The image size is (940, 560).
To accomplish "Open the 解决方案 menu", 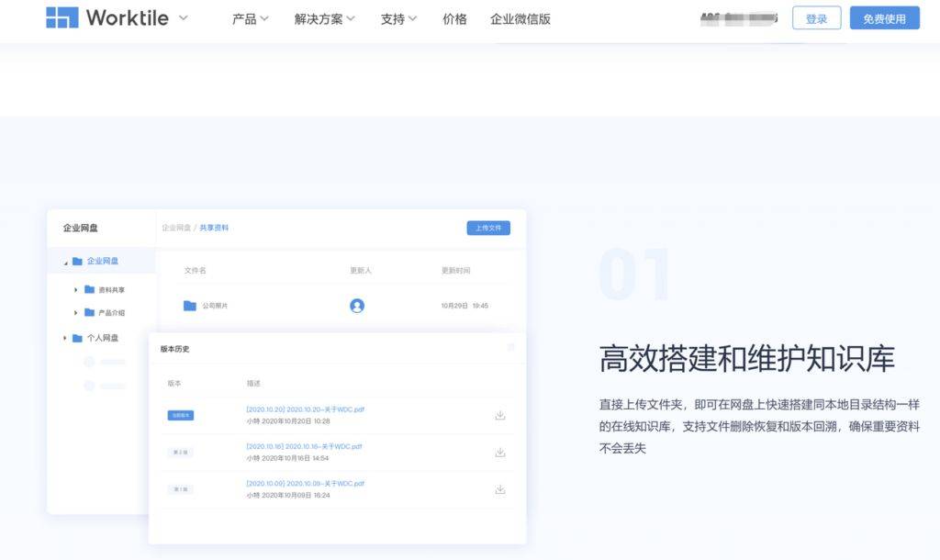I will point(324,19).
